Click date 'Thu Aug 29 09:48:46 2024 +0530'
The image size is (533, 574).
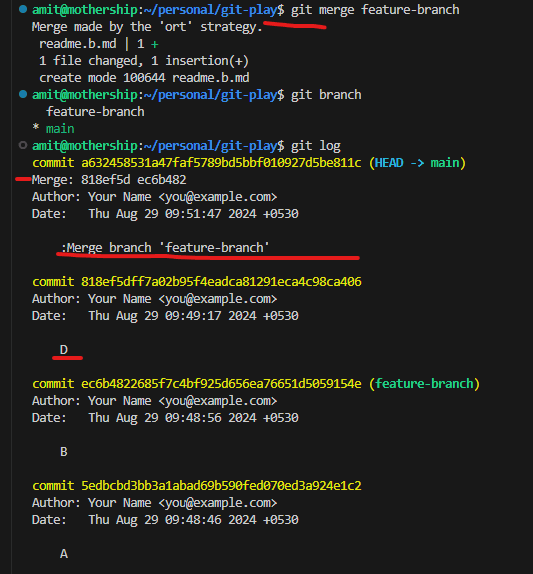point(193,520)
